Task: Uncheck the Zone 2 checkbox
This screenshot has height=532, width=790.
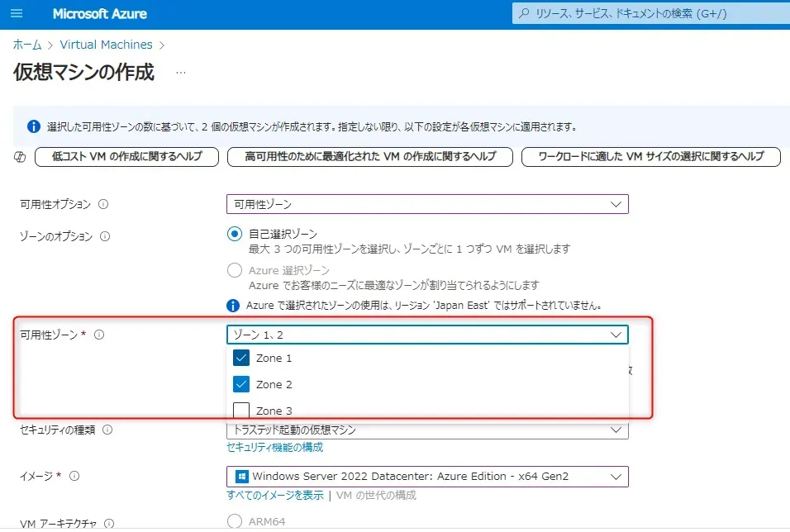Action: (x=241, y=384)
